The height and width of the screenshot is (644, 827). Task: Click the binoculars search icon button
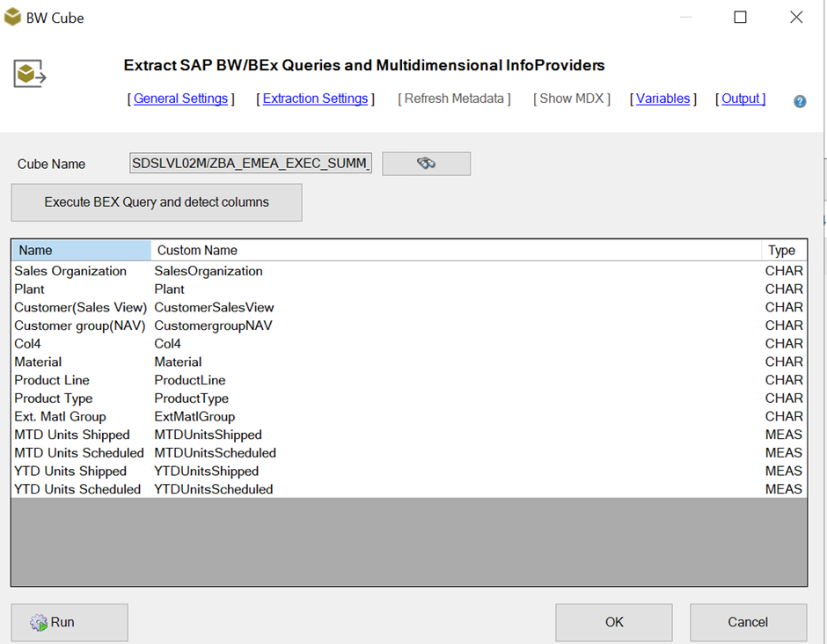[x=426, y=164]
